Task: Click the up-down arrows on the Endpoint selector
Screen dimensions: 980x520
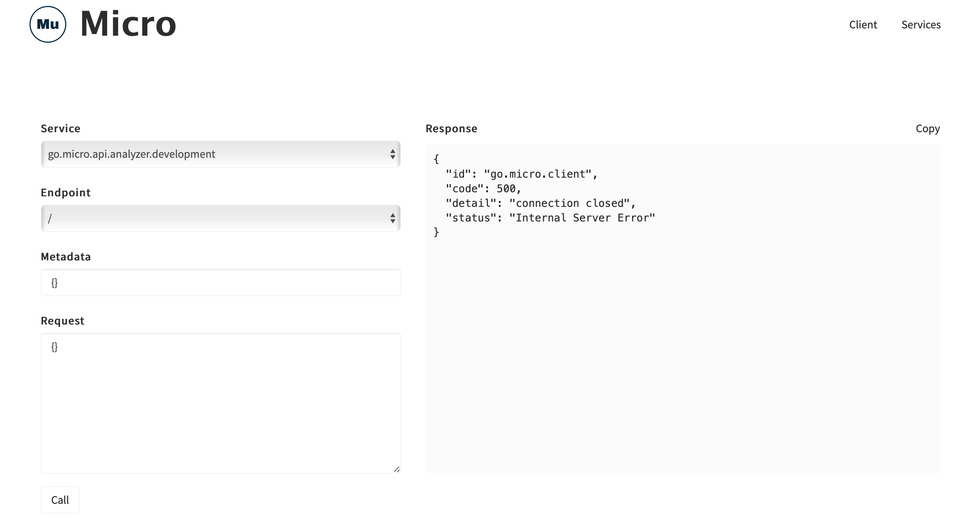Action: 392,218
